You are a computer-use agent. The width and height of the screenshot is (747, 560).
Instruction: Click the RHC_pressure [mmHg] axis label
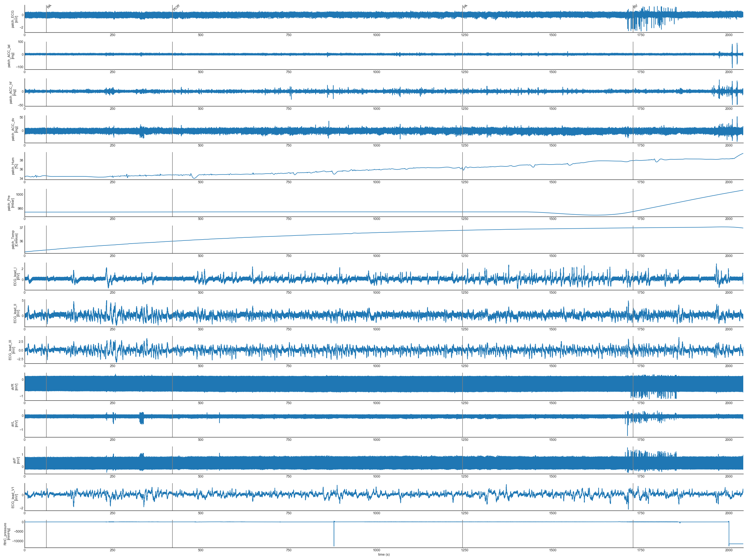coord(7,534)
